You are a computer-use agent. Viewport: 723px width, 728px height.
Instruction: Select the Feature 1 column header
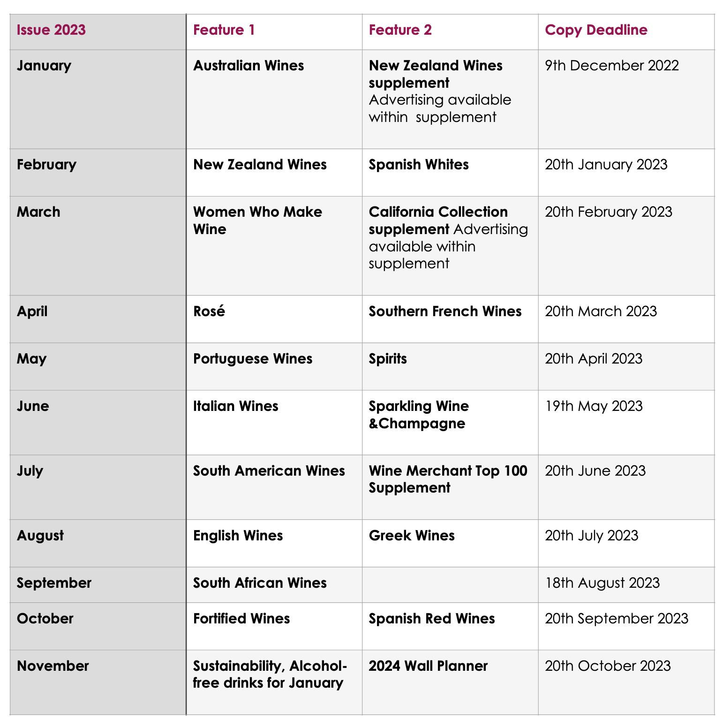point(224,30)
